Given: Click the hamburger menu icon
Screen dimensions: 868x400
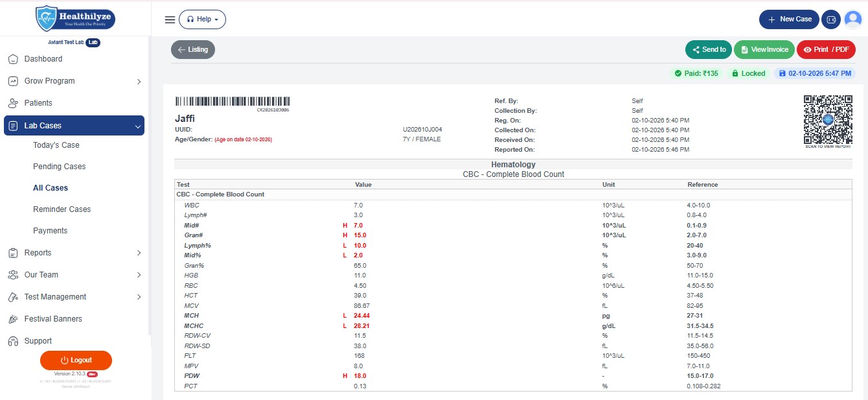Looking at the screenshot, I should tap(170, 19).
